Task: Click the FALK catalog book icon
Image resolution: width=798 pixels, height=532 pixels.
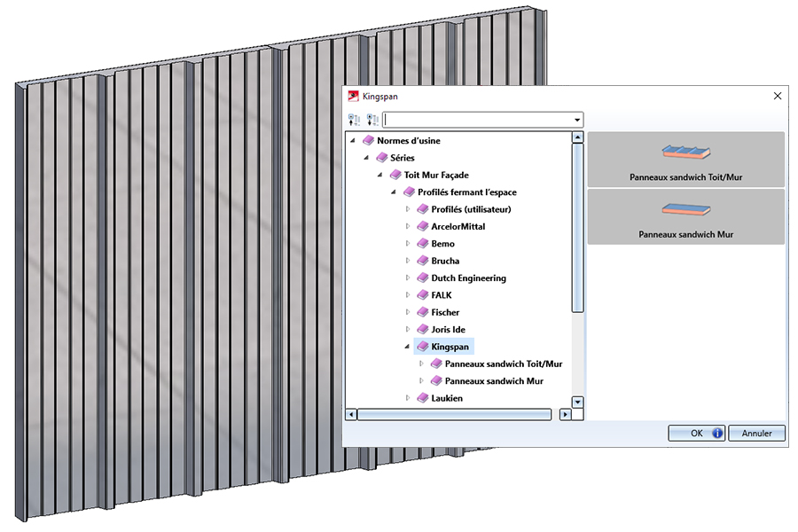Action: coord(422,295)
